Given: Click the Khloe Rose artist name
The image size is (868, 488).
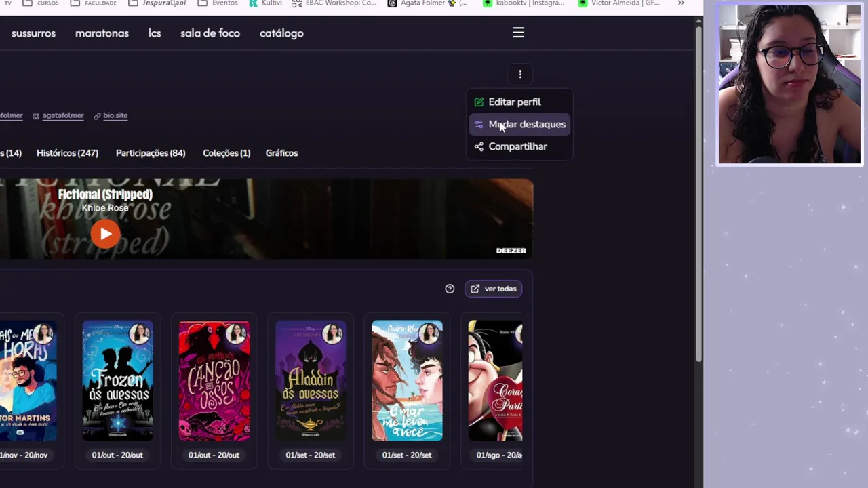Looking at the screenshot, I should click(x=105, y=208).
